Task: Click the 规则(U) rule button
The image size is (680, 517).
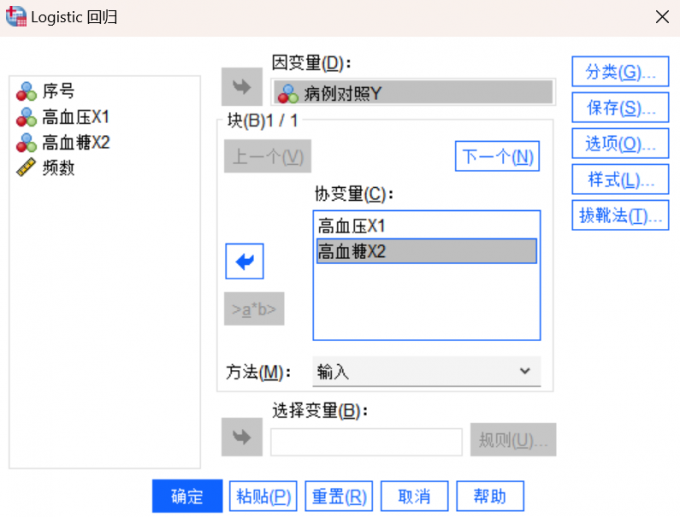Action: [513, 440]
